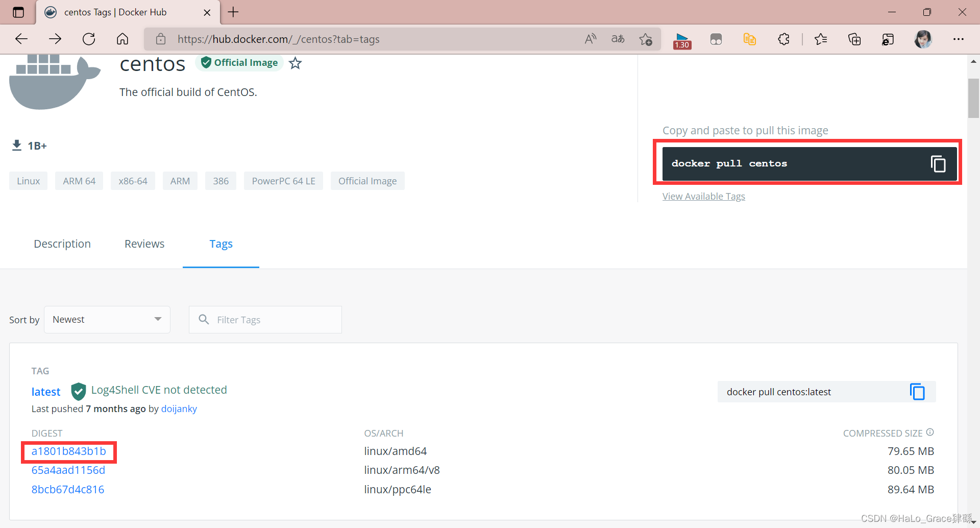
Task: Copy the docker pull centos command
Action: pos(938,163)
